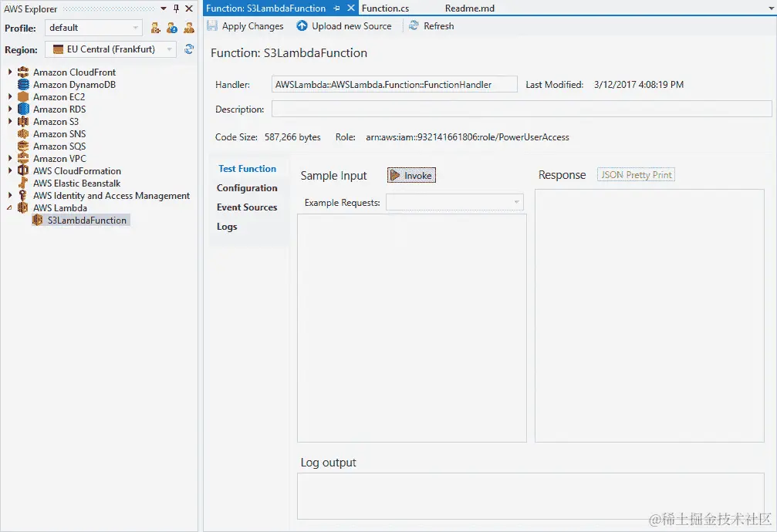Click the delete account profile icon

coord(189,28)
